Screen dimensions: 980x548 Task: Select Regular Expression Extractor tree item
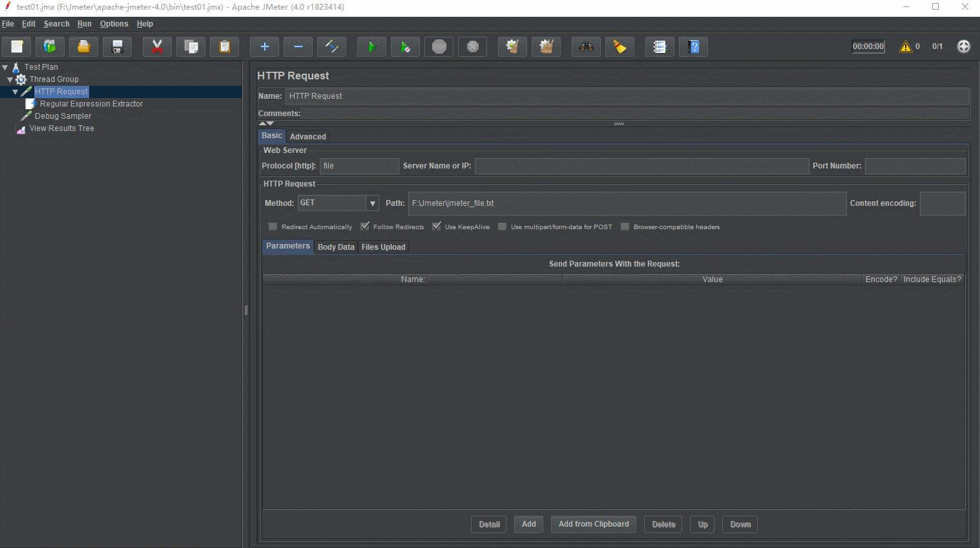[x=91, y=104]
